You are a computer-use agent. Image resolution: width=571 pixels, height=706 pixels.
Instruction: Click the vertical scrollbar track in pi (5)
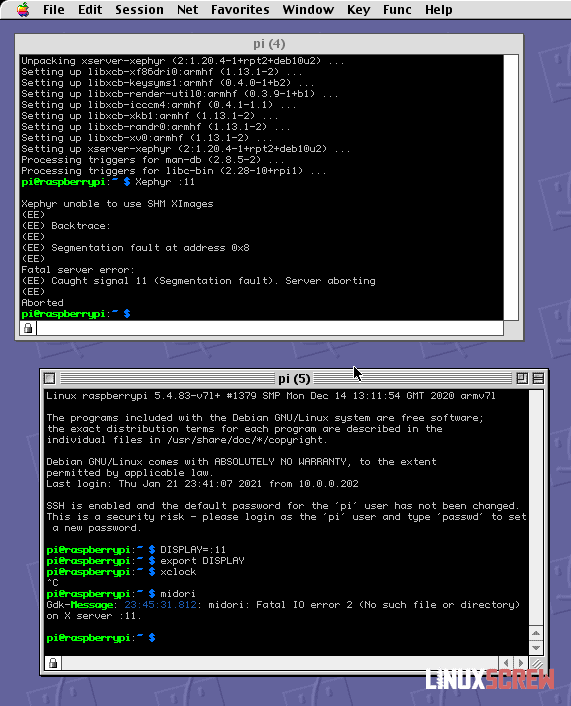pyautogui.click(x=536, y=508)
